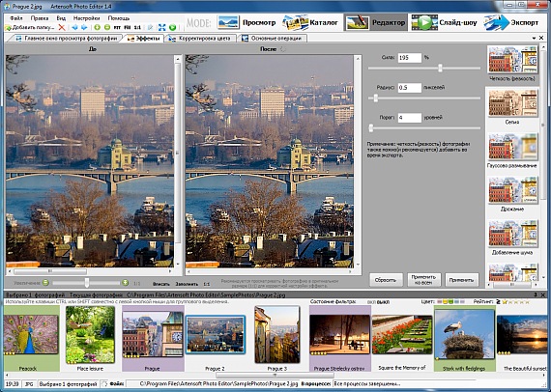Open the Файл menu
This screenshot has width=551, height=392.
pos(16,18)
